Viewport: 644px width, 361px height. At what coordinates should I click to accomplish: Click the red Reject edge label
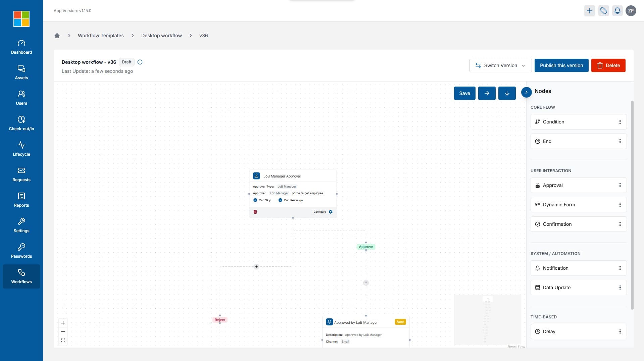(220, 320)
